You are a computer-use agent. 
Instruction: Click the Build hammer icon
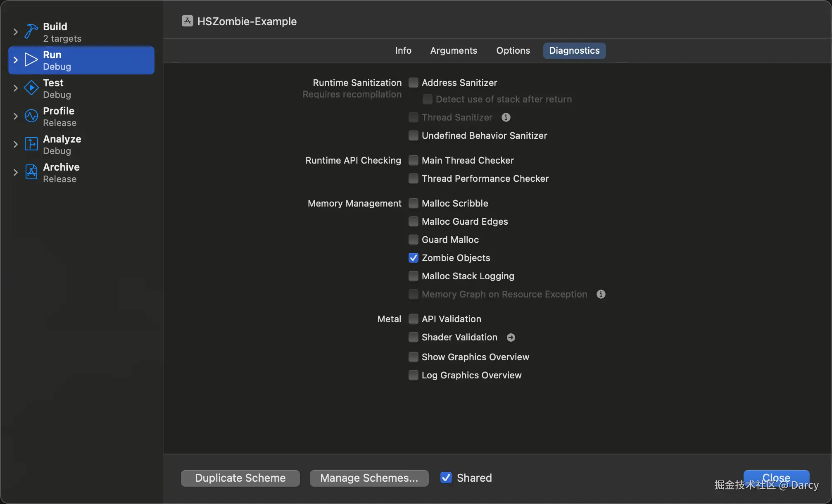point(31,32)
